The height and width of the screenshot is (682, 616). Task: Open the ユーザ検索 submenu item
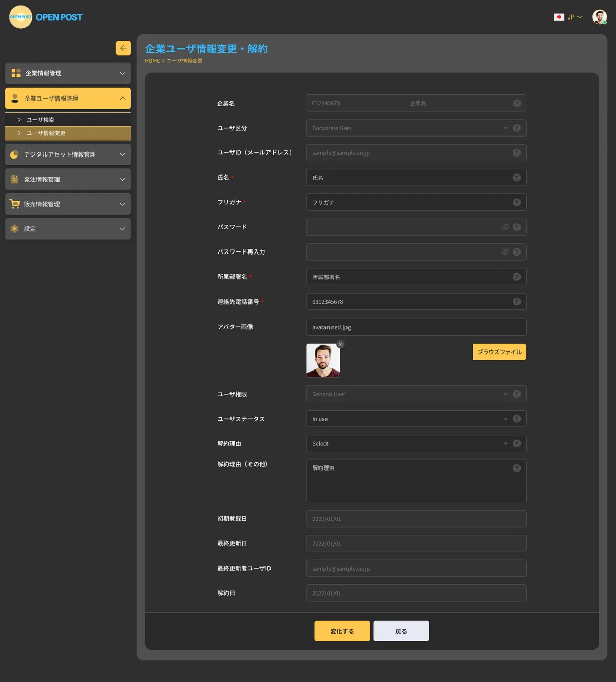coord(68,120)
